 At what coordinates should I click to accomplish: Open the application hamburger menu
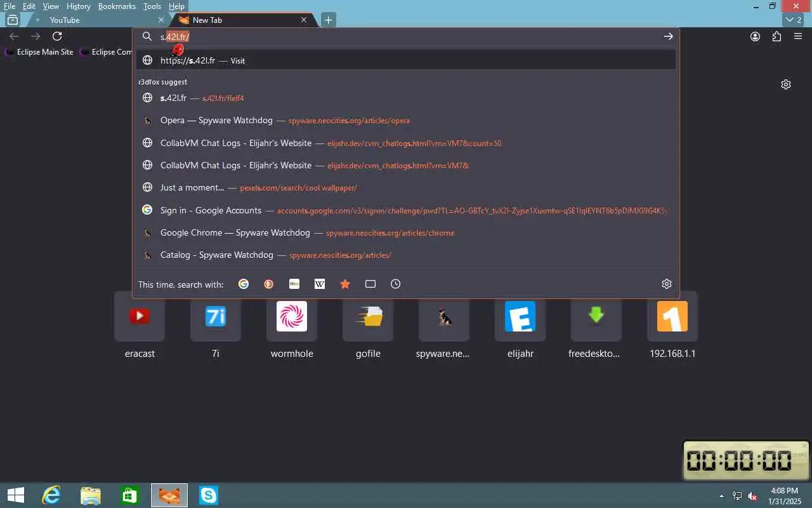click(x=798, y=36)
